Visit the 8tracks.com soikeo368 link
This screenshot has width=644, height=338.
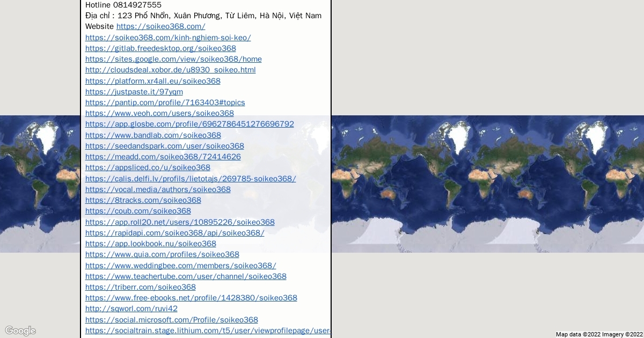[x=143, y=200]
